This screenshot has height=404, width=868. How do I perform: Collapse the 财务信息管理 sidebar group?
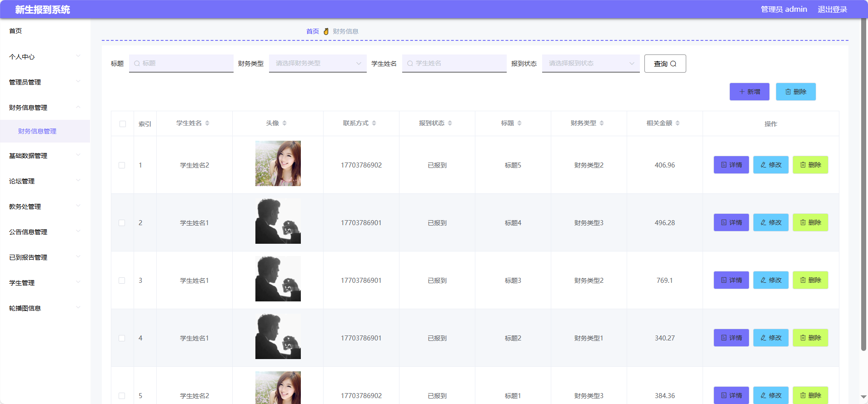(x=45, y=108)
